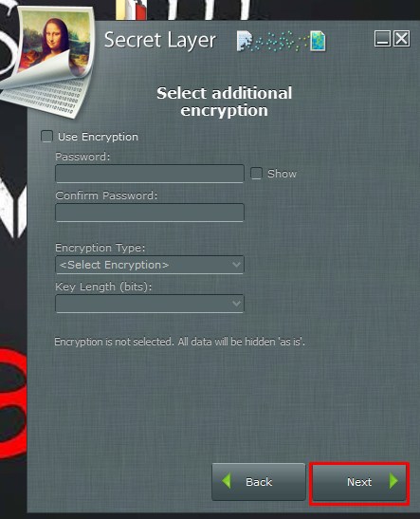Click the pixelated document source icon in header
This screenshot has width=420, height=519.
pyautogui.click(x=244, y=41)
